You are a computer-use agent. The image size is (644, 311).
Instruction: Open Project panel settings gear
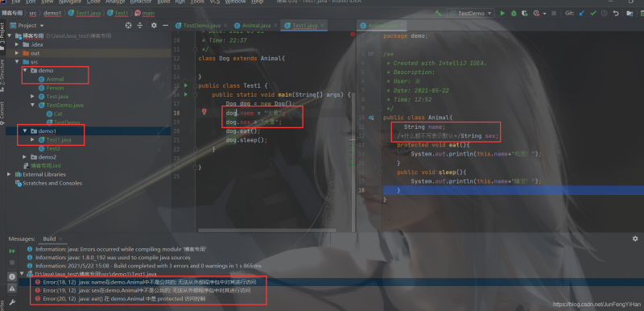point(154,26)
